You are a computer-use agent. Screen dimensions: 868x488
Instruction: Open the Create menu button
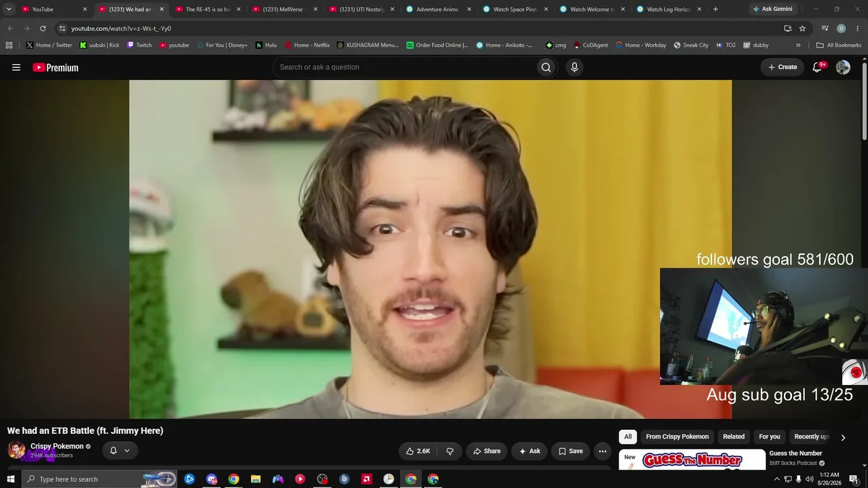pos(783,67)
